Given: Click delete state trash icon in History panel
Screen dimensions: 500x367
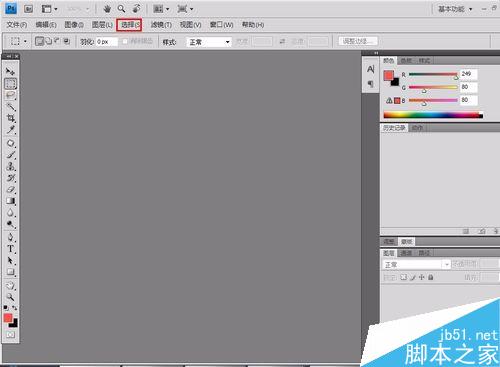Looking at the screenshot, I should point(496,231).
